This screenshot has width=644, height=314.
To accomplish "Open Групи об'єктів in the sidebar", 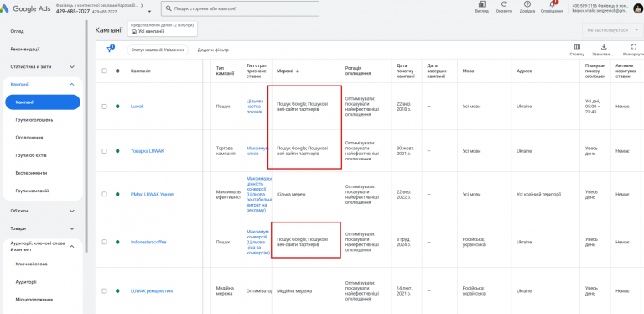I will [x=31, y=156].
